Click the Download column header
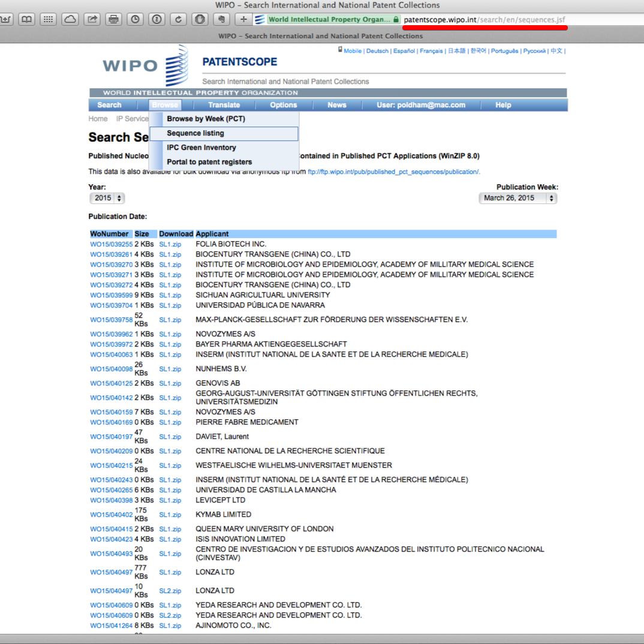This screenshot has height=644, width=644. [x=176, y=234]
